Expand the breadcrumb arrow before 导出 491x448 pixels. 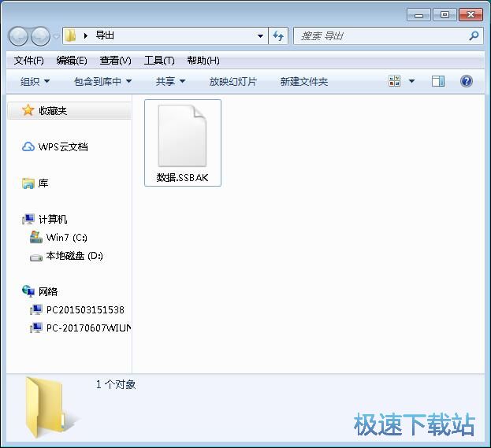click(x=86, y=35)
